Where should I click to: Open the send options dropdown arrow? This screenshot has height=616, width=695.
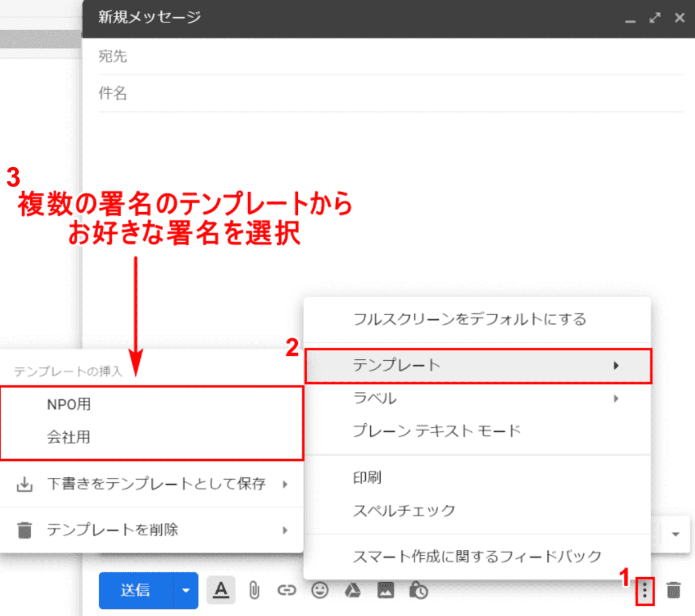186,590
